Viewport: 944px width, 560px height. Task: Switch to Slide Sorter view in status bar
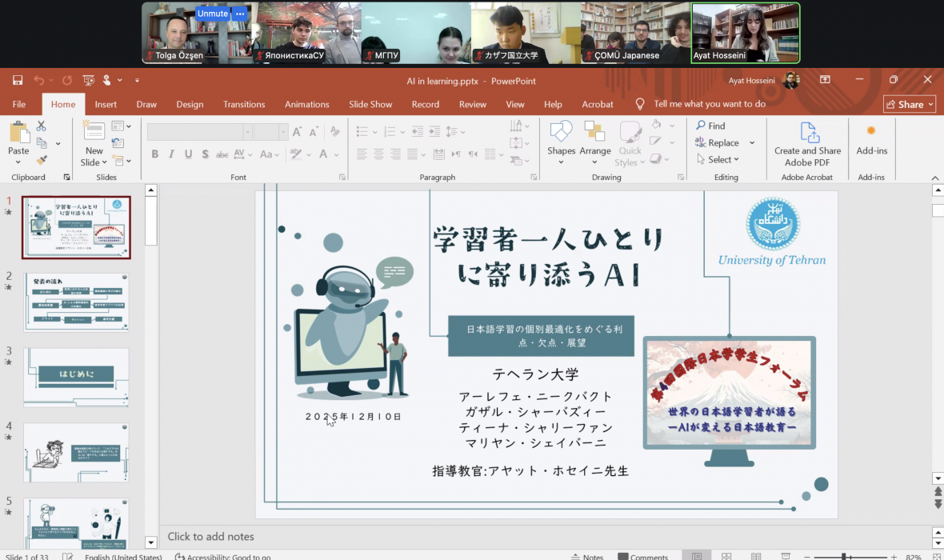coord(726,556)
